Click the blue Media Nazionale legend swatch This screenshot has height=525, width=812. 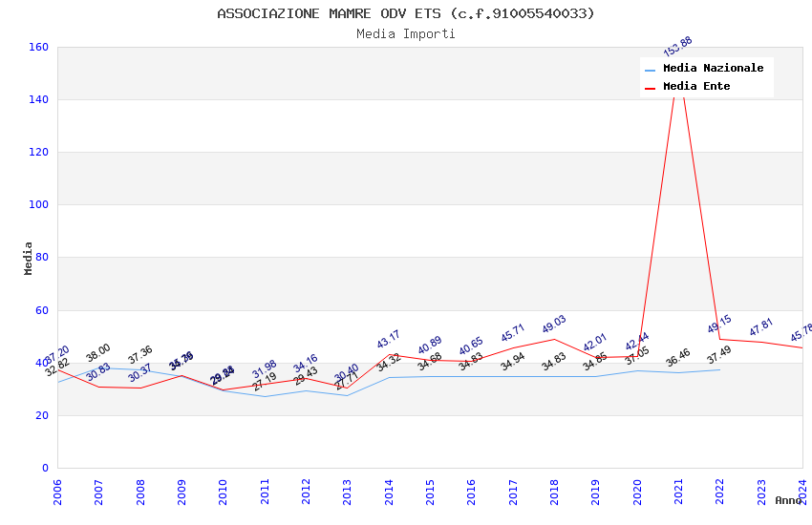coord(650,70)
